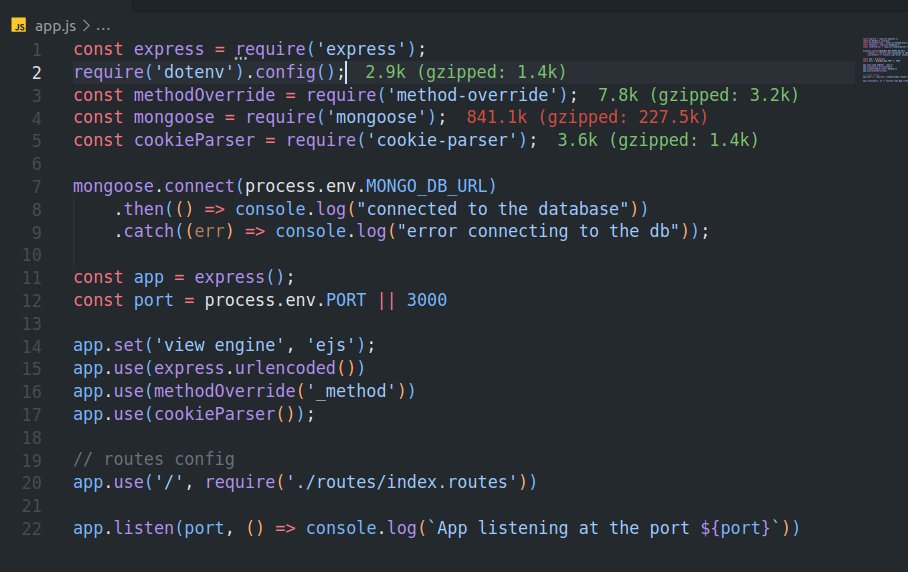The width and height of the screenshot is (908, 572).
Task: Click line number 14 in gutter
Action: pos(32,346)
